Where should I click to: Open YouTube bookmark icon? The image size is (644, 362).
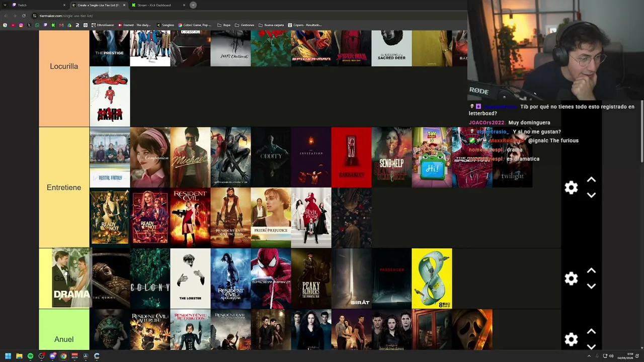click(13, 25)
